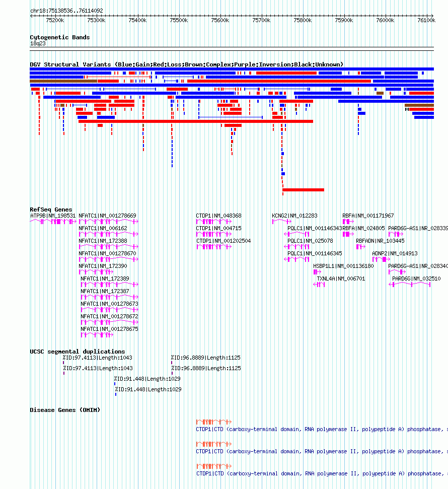Click the isolated lowest red loss variant bar

303,190
